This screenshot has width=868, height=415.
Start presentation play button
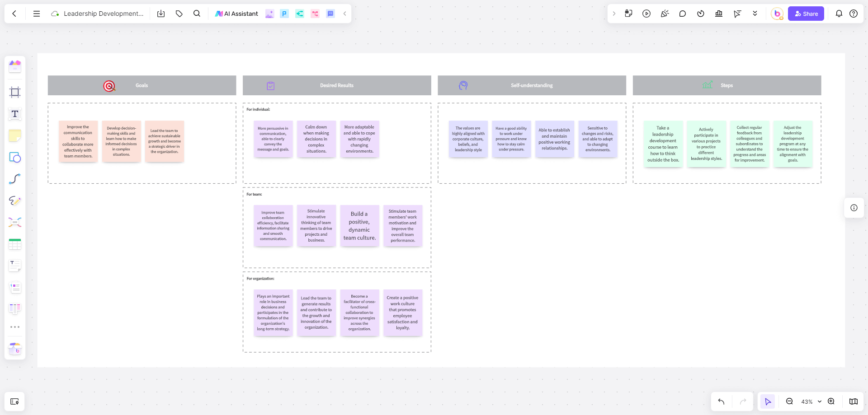(646, 14)
